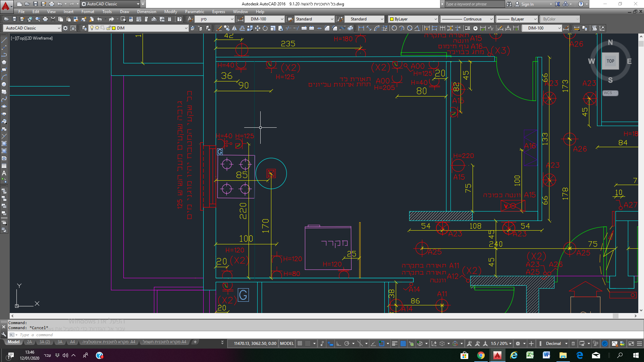Open the ByLayer color control with yellow swatch
Screen dimensions: 644x362
(413, 19)
